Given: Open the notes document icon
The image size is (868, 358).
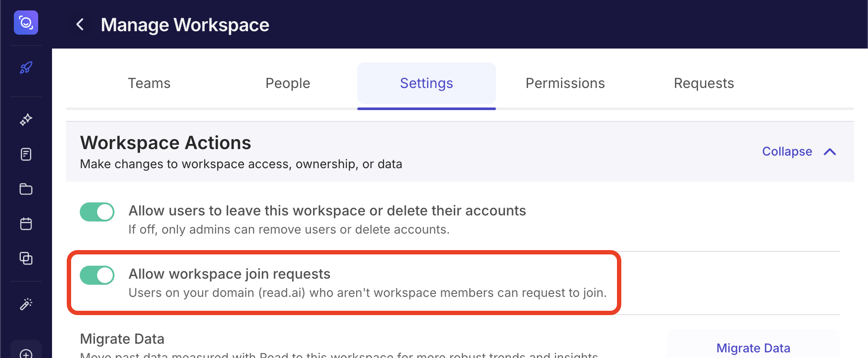Looking at the screenshot, I should [26, 154].
